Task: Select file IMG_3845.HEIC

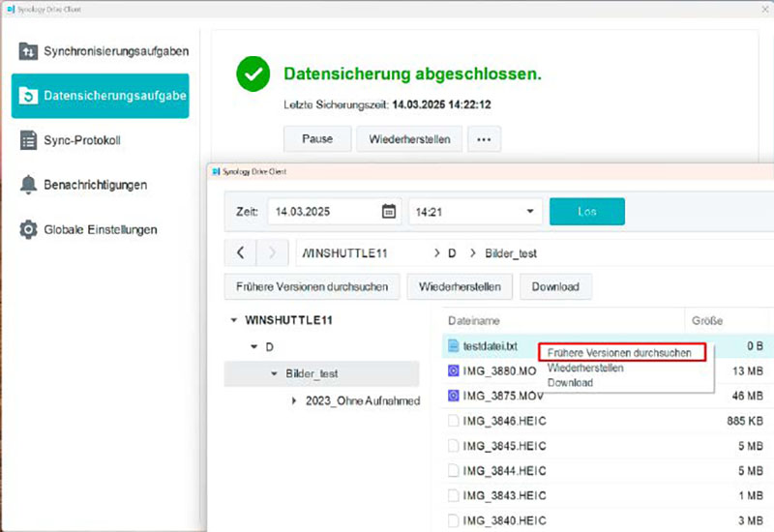Action: tap(504, 446)
